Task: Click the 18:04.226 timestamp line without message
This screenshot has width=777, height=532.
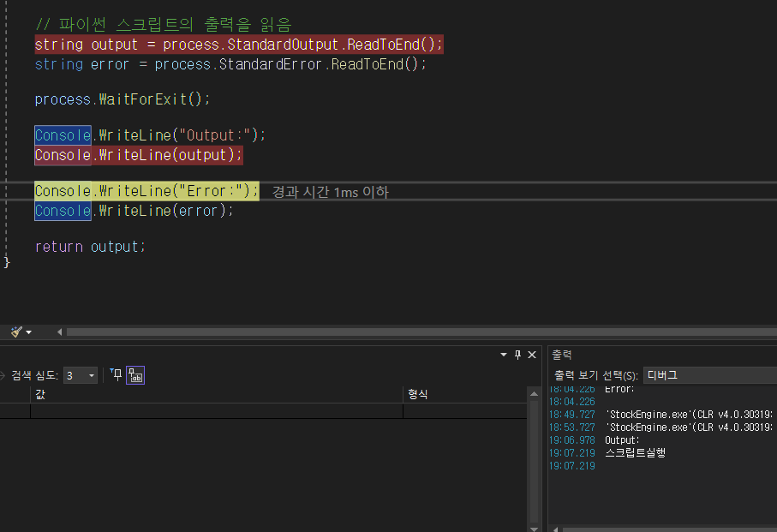Action: point(572,401)
